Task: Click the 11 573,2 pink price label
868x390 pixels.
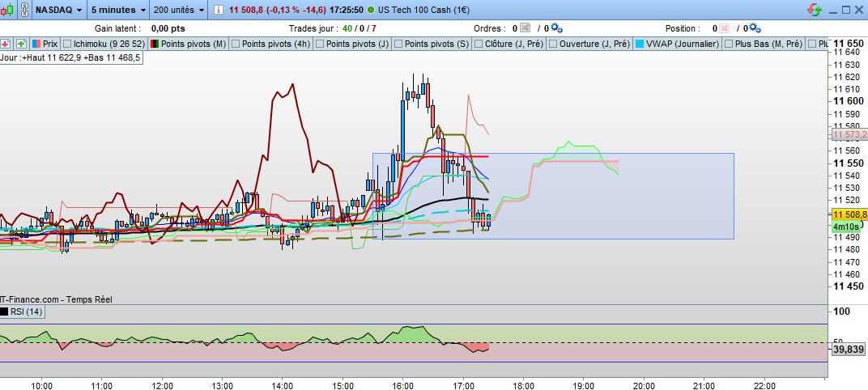Action: (x=849, y=134)
